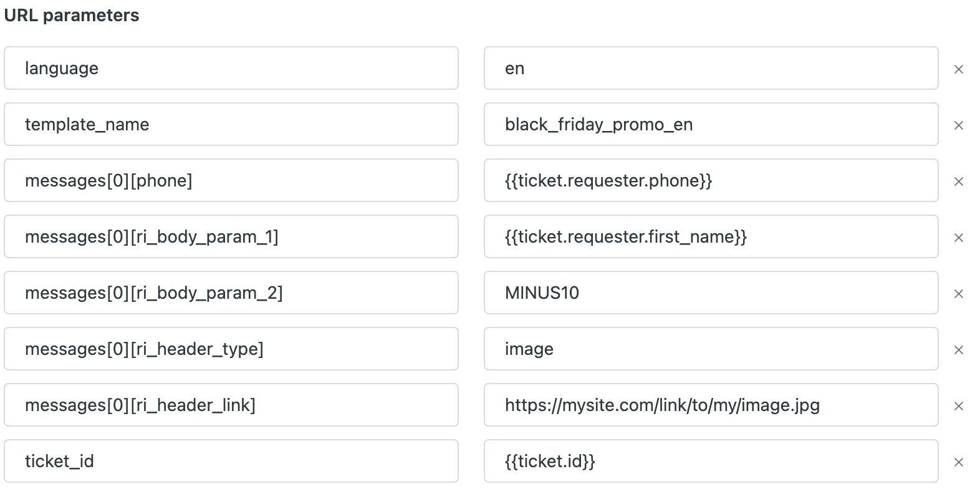The image size is (980, 494).
Task: Remove the ri_body_param_2 parameter row
Action: pyautogui.click(x=959, y=294)
